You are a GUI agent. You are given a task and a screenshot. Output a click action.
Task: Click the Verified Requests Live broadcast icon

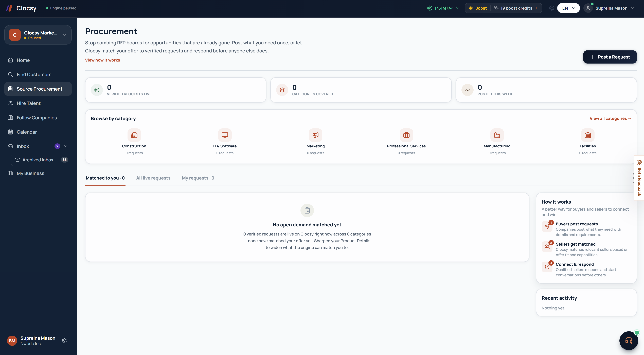click(x=97, y=90)
